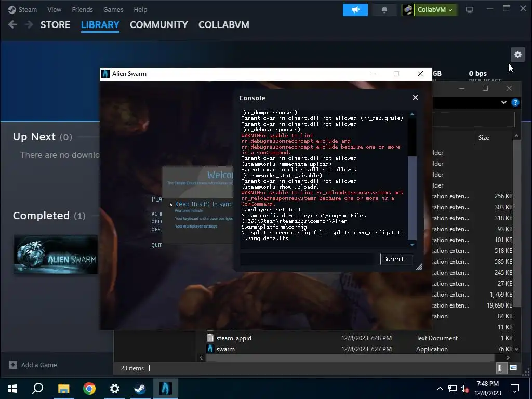Click the console scrollbar up arrow

point(412,115)
